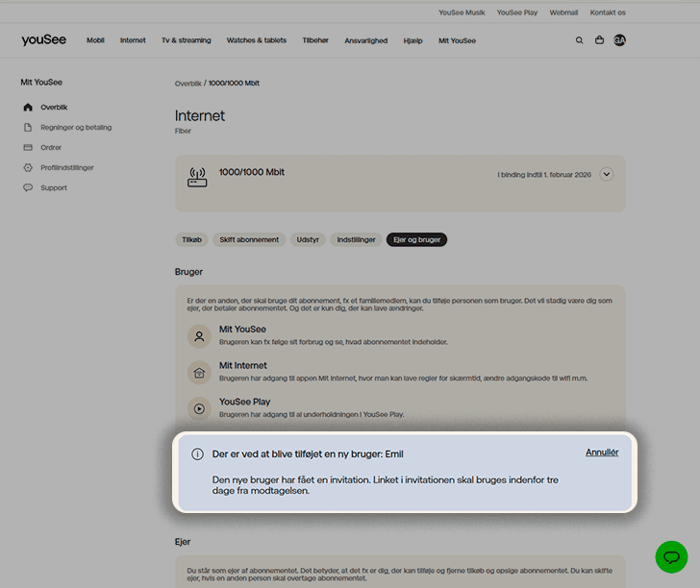Select the Ejer og bruger tab
700x588 pixels.
coord(416,239)
